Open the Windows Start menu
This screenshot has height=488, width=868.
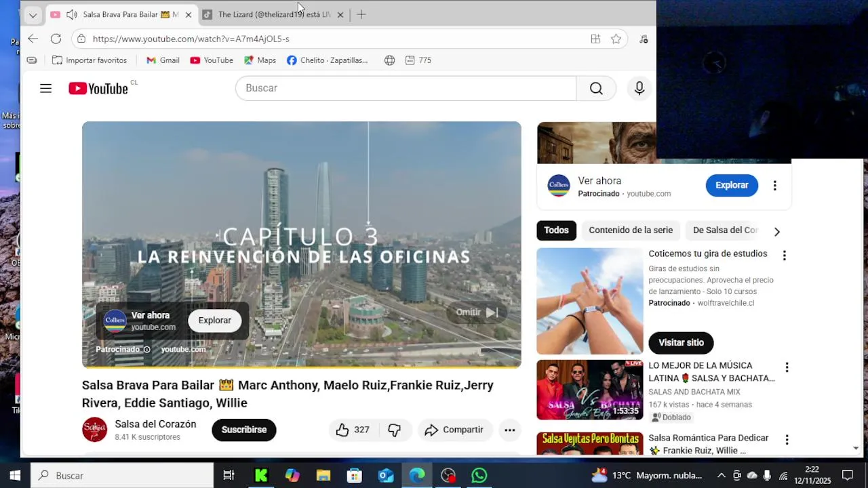[x=15, y=476]
